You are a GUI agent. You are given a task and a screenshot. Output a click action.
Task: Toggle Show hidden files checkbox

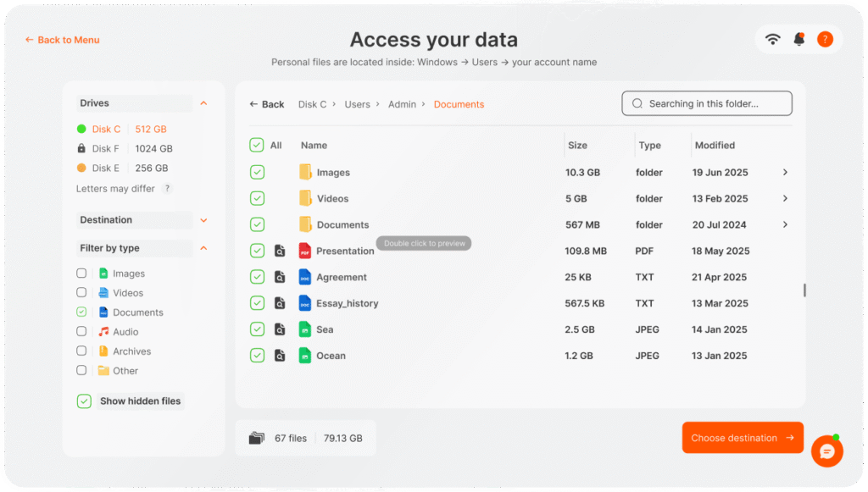(84, 401)
